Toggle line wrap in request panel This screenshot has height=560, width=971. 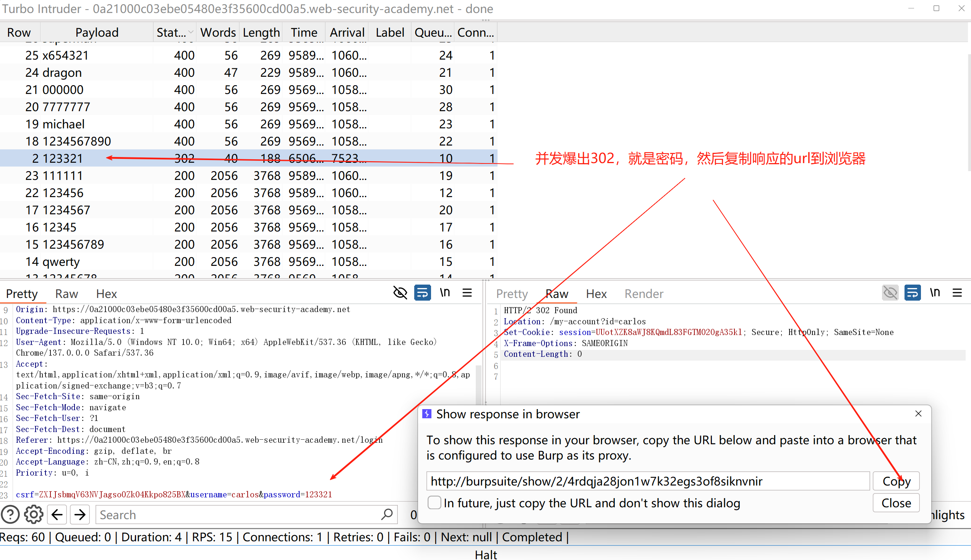point(422,293)
